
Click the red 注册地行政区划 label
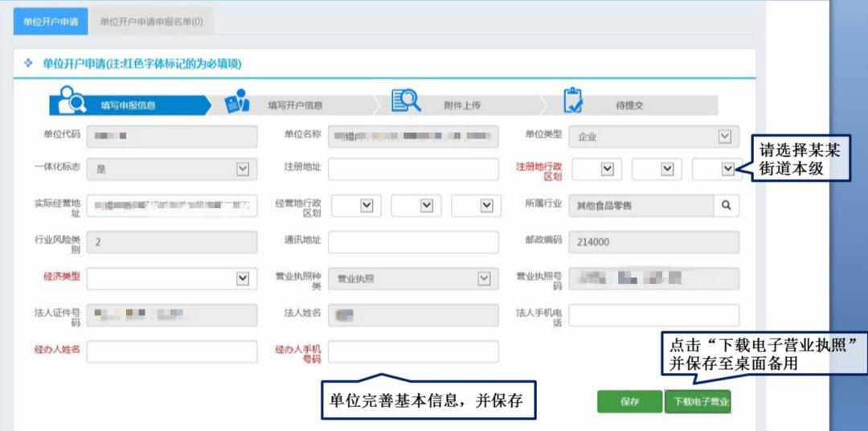(x=539, y=171)
